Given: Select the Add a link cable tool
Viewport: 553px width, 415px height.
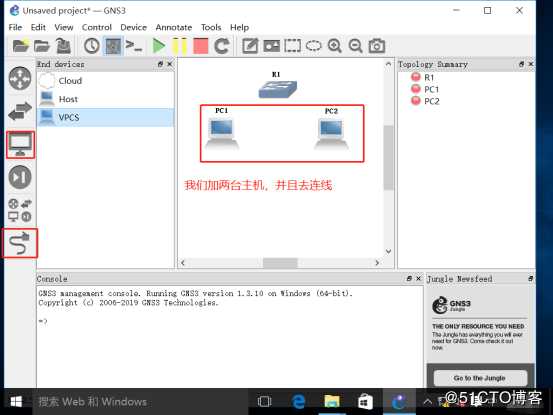Looking at the screenshot, I should 20,243.
